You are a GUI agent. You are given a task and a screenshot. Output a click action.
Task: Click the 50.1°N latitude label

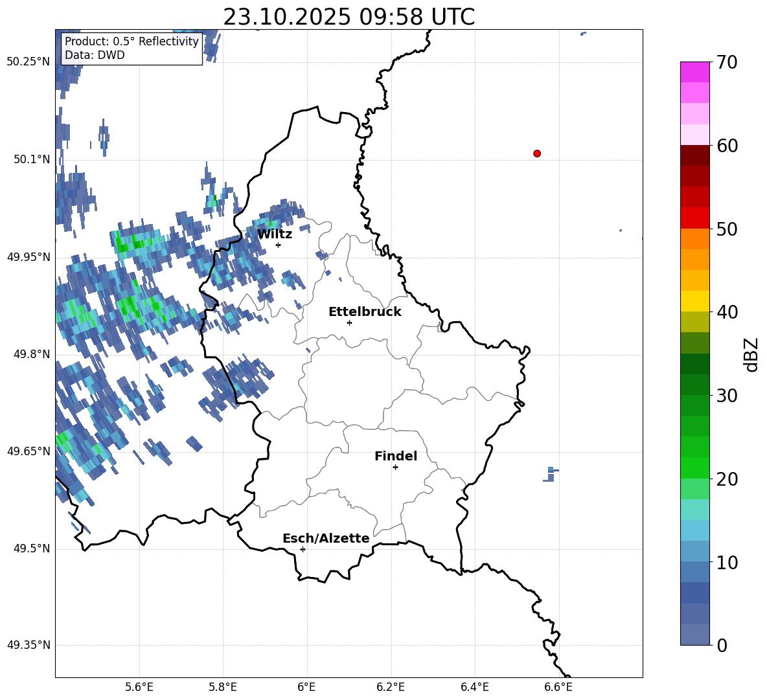[32, 159]
